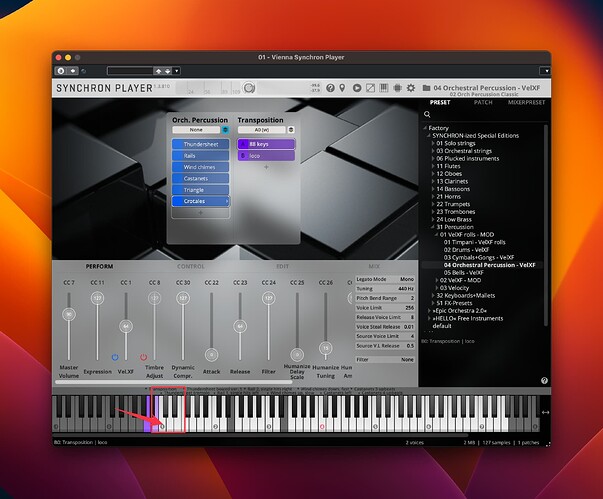Open the help question mark icon in header
Viewport: 603px width, 499px height.
pyautogui.click(x=330, y=88)
